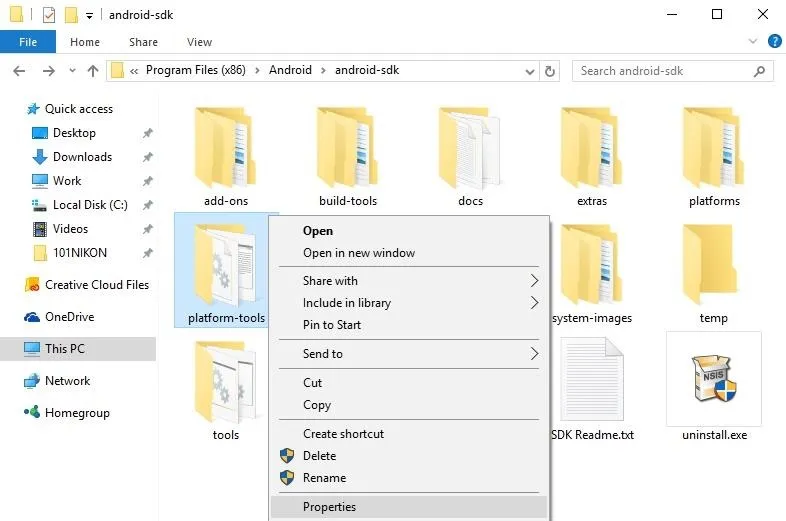Click the Refresh button in address bar
786x521 pixels.
(549, 71)
